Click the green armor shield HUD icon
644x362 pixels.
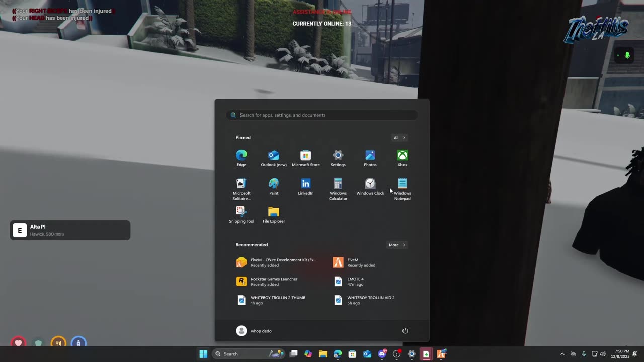(x=39, y=343)
